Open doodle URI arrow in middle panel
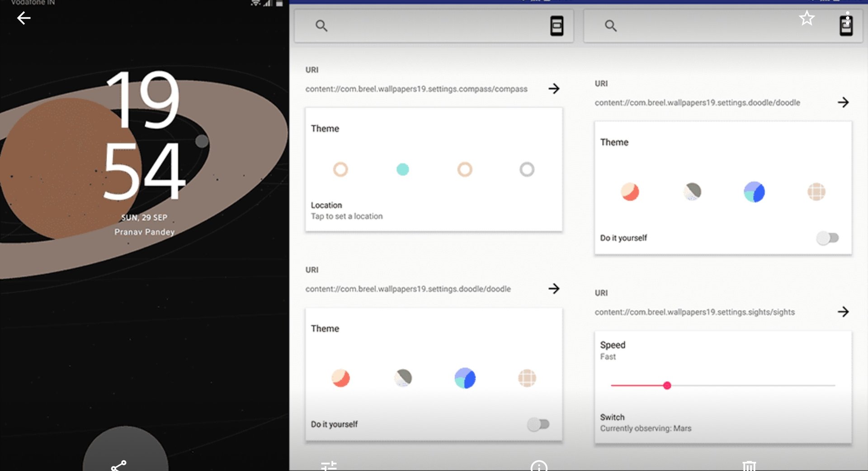The image size is (868, 471). pos(554,289)
